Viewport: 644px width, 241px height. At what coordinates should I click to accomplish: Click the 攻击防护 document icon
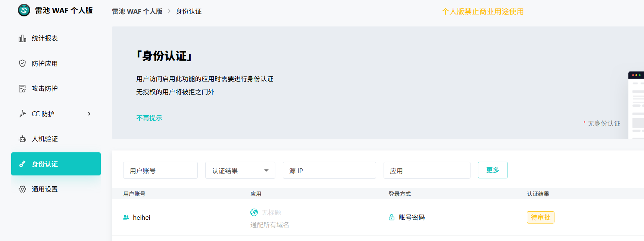(22, 89)
